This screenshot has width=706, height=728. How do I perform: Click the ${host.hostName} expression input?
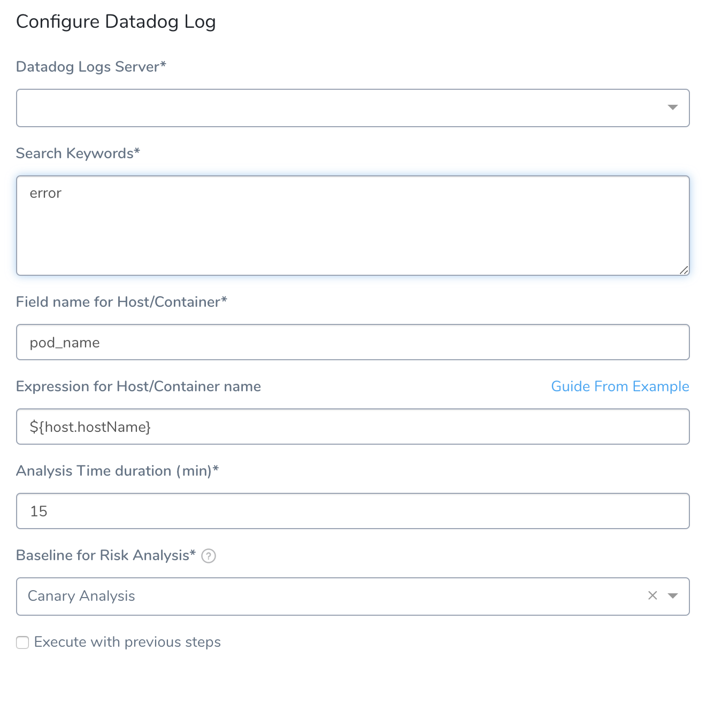353,427
